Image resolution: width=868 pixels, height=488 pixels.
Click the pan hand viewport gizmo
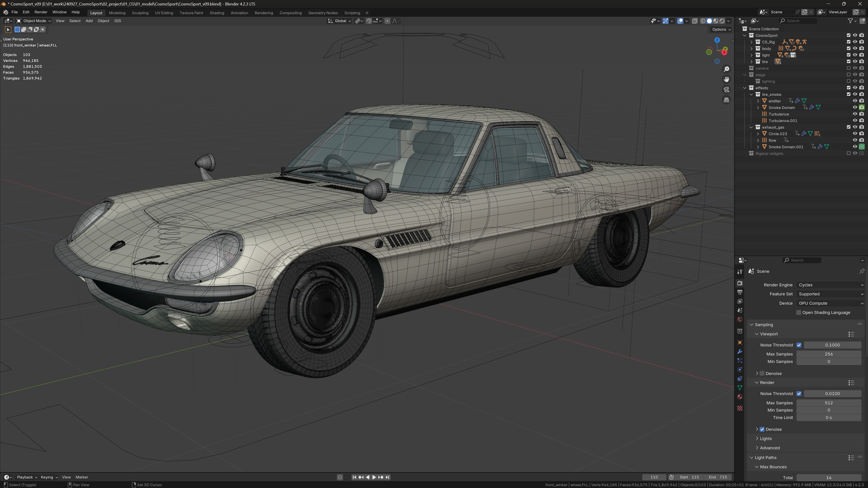pyautogui.click(x=726, y=79)
